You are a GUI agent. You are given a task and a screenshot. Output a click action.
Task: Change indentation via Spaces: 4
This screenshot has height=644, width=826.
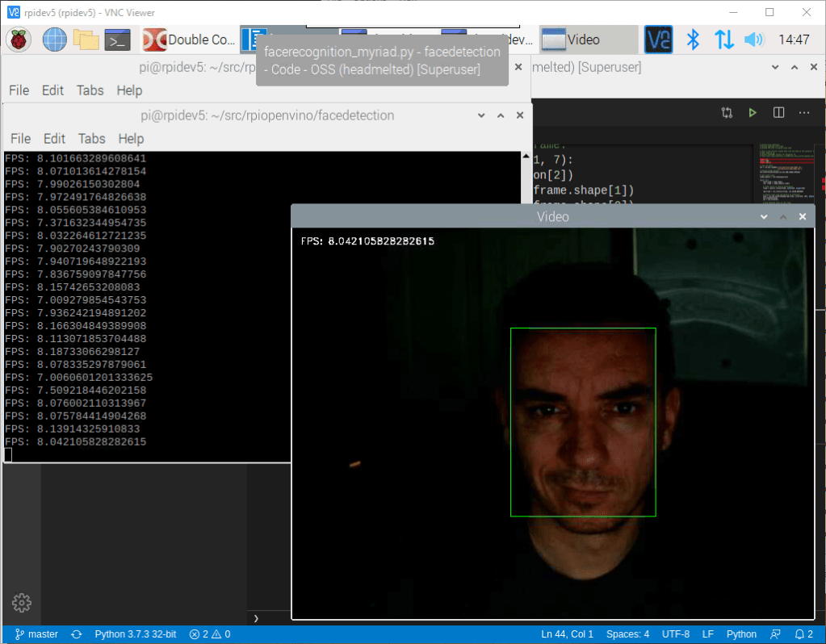(627, 634)
